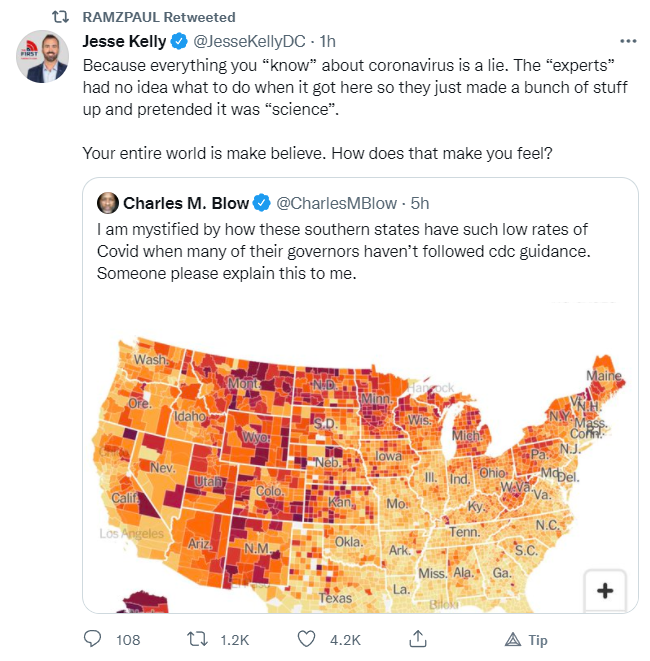The image size is (650, 661).
Task: Click Charles M. Blow's verified badge
Action: (261, 203)
